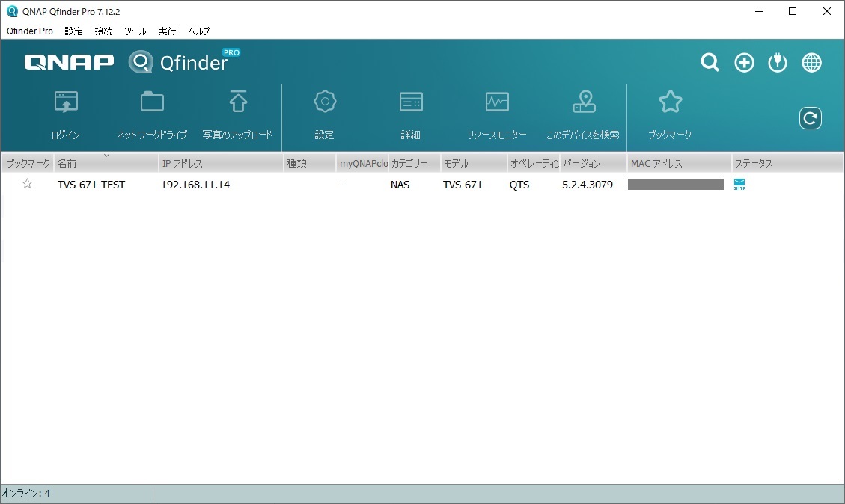Sort by 名前 column header
Image resolution: width=845 pixels, height=504 pixels.
coord(106,163)
